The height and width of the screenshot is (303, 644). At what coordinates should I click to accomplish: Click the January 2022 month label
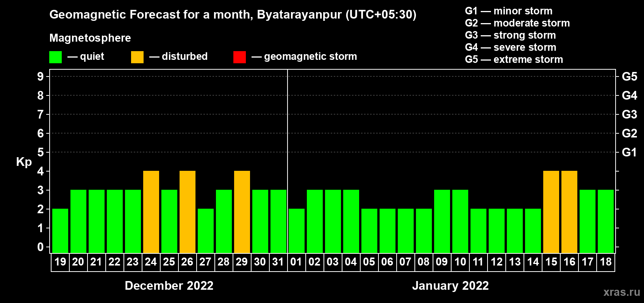(450, 286)
